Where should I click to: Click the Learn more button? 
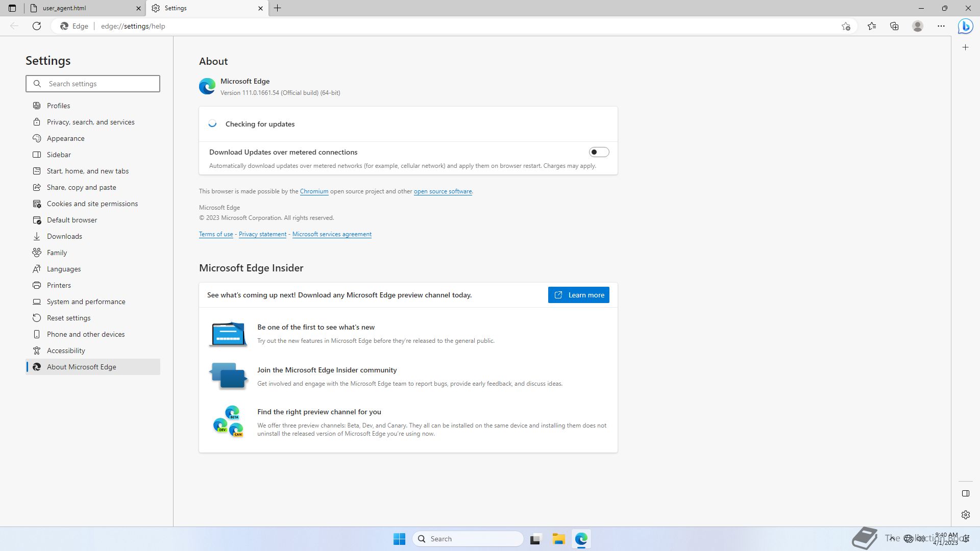578,295
